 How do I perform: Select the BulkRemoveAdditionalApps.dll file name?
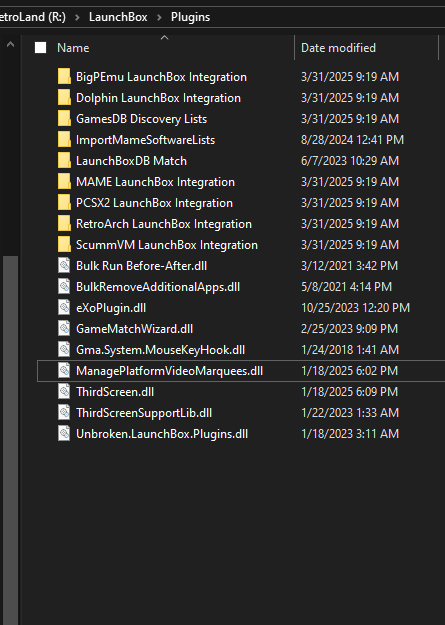158,287
